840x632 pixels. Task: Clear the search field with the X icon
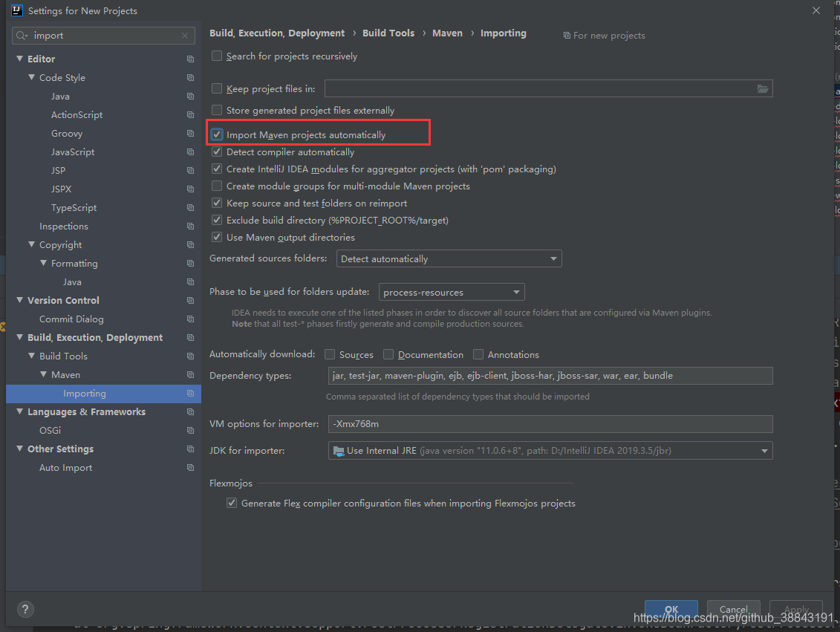click(x=185, y=36)
